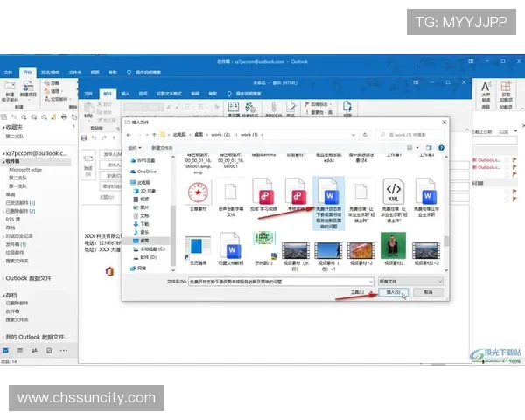Viewport: 525px width, 420px height.
Task: Open the 所有文件 file type dropdown
Action: click(x=416, y=282)
